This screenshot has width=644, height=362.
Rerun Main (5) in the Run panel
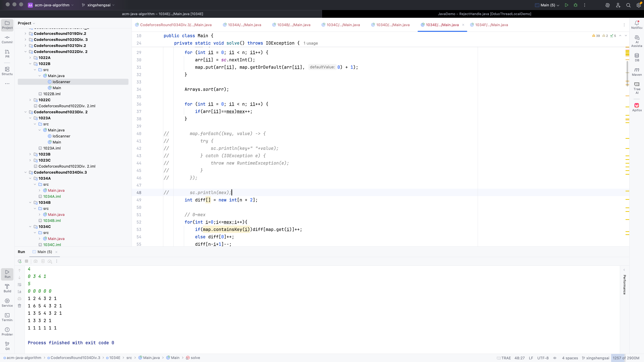click(x=19, y=261)
